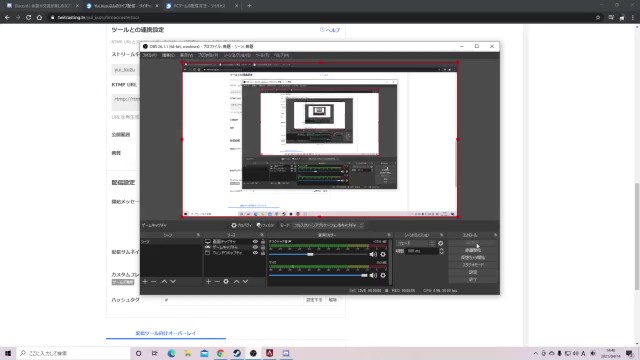Toggle visibility of game capture source
Screen dimensions: 640x360
tap(256, 247)
